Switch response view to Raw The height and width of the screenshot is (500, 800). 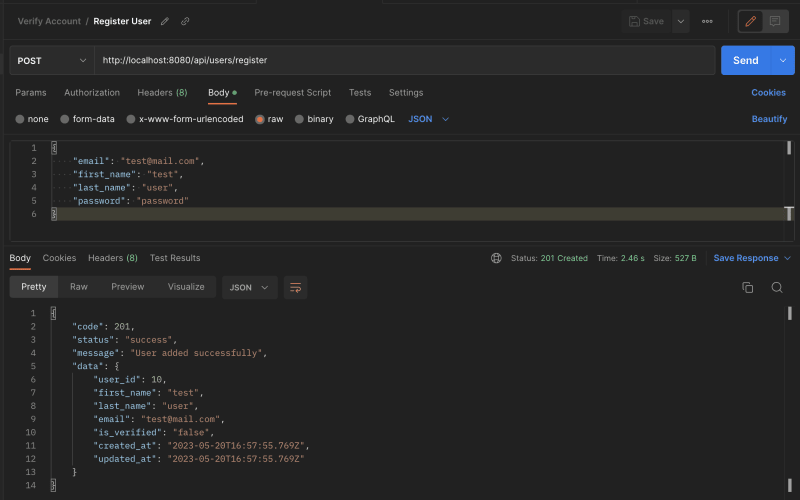79,287
